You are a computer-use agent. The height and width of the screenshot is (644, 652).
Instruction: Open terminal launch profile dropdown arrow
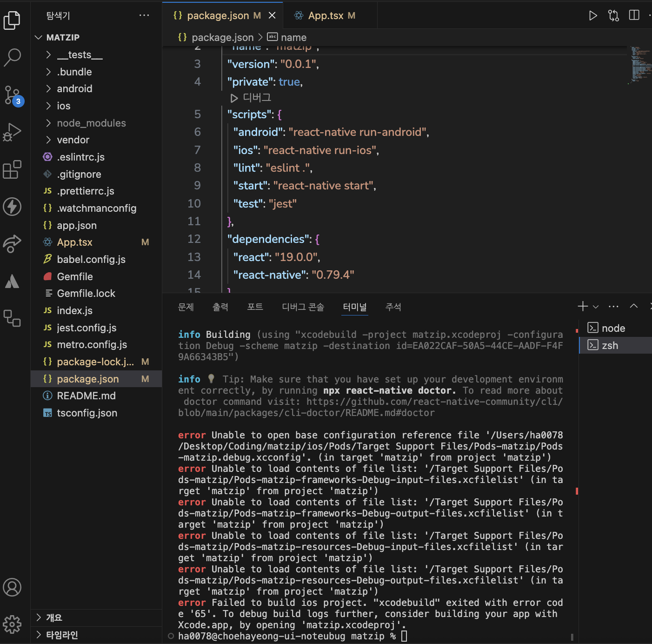[x=596, y=307]
